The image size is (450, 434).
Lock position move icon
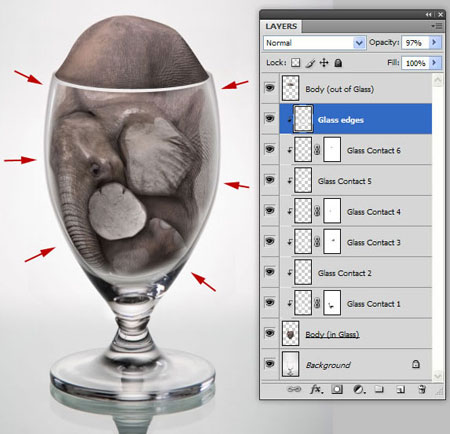pyautogui.click(x=324, y=63)
